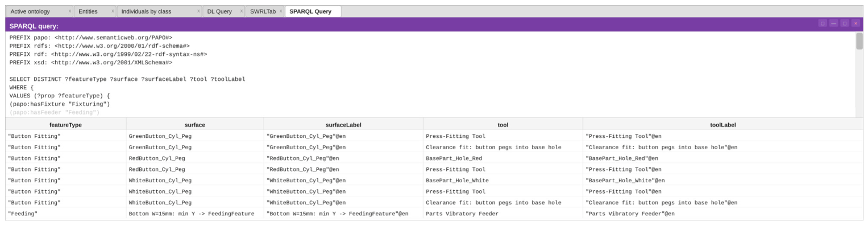Place the cursor in the PREFIX papo line
This screenshot has height=225, width=868.
(x=91, y=38)
